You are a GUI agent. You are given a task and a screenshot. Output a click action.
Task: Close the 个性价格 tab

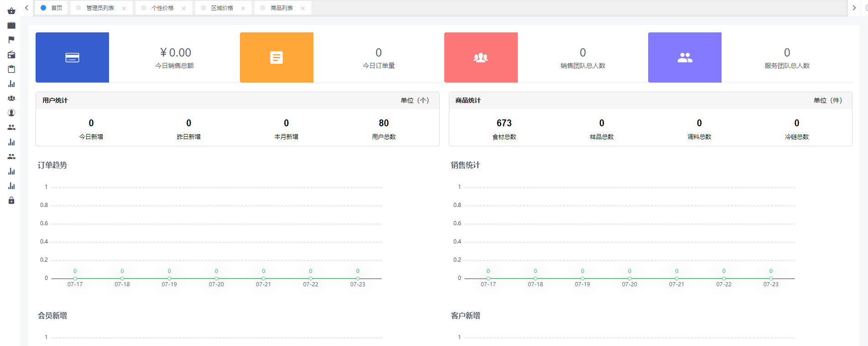184,8
